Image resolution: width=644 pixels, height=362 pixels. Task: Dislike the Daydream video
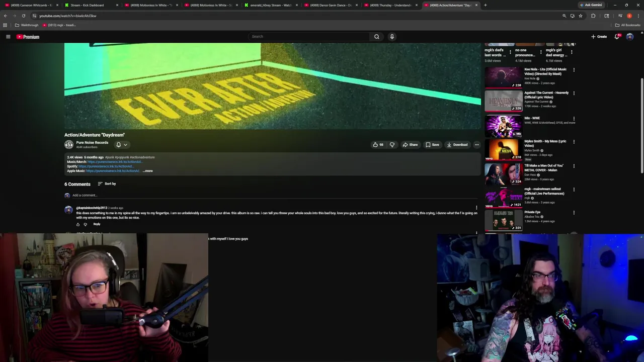392,145
